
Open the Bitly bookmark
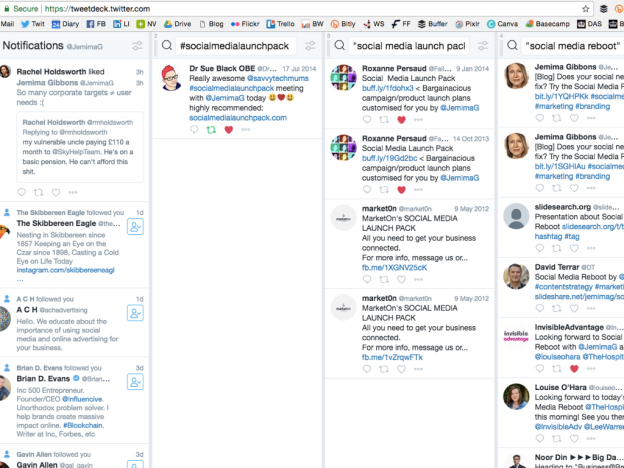pyautogui.click(x=343, y=24)
